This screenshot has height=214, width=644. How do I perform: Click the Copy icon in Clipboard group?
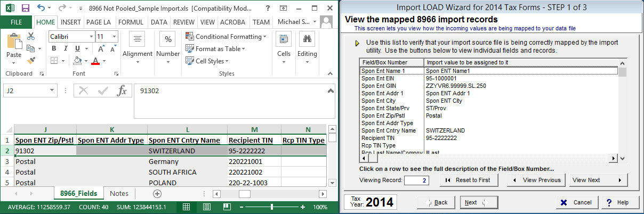pyautogui.click(x=31, y=48)
